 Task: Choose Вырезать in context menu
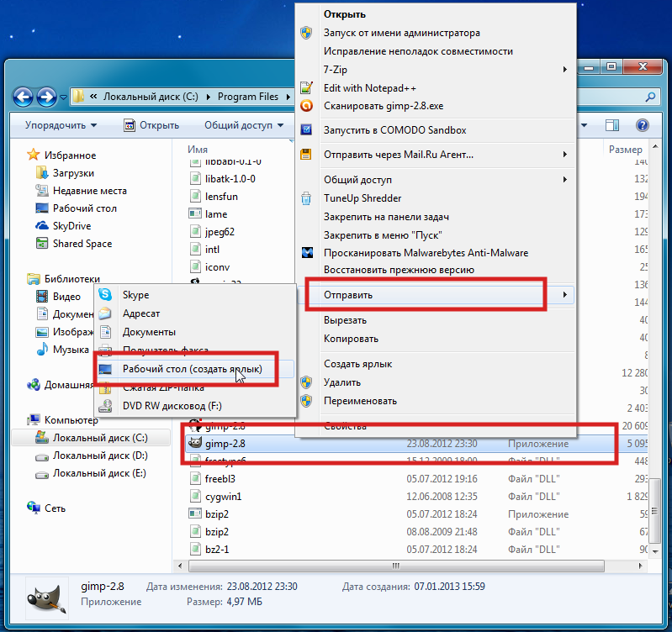437,320
